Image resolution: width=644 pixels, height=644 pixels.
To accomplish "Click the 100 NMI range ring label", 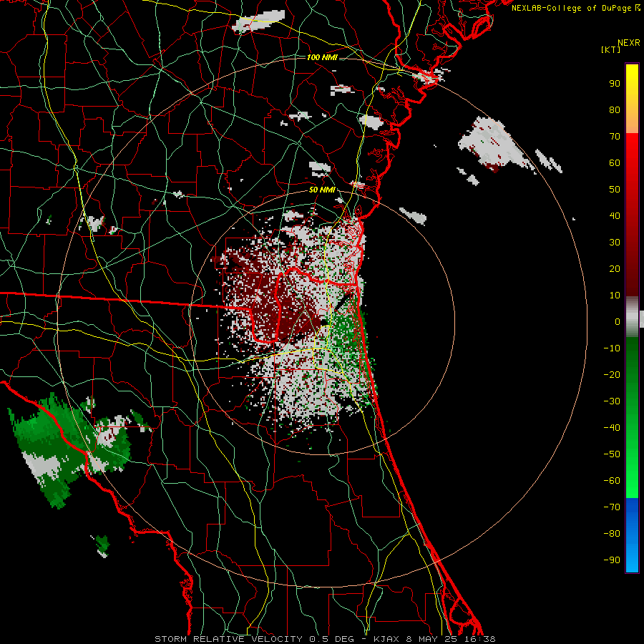I will pos(322,57).
